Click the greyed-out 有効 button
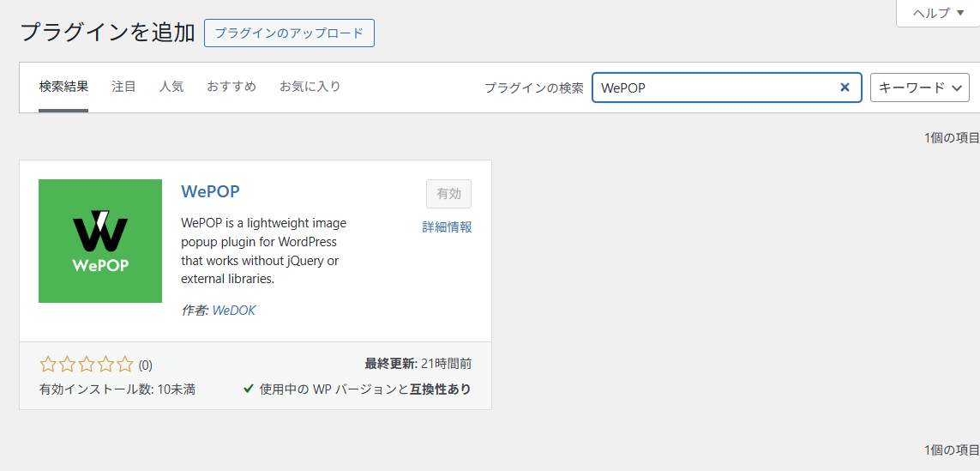This screenshot has height=471, width=980. click(448, 194)
